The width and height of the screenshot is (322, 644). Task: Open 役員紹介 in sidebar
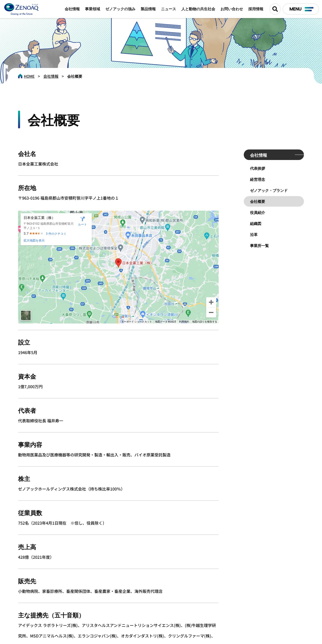tap(258, 212)
